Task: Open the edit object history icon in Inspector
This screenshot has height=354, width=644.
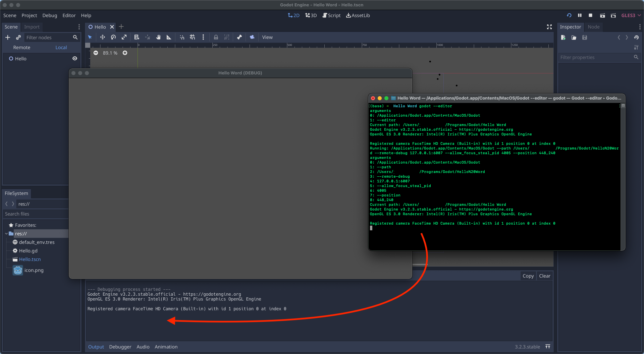Action: coord(636,37)
